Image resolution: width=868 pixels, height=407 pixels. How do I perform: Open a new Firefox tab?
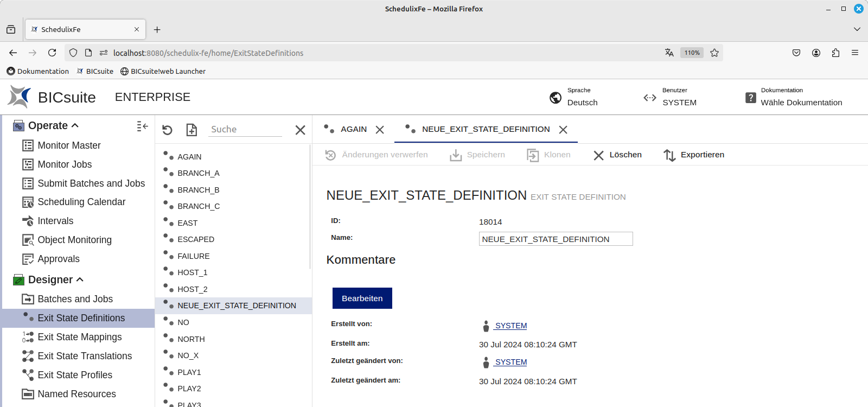(x=157, y=29)
